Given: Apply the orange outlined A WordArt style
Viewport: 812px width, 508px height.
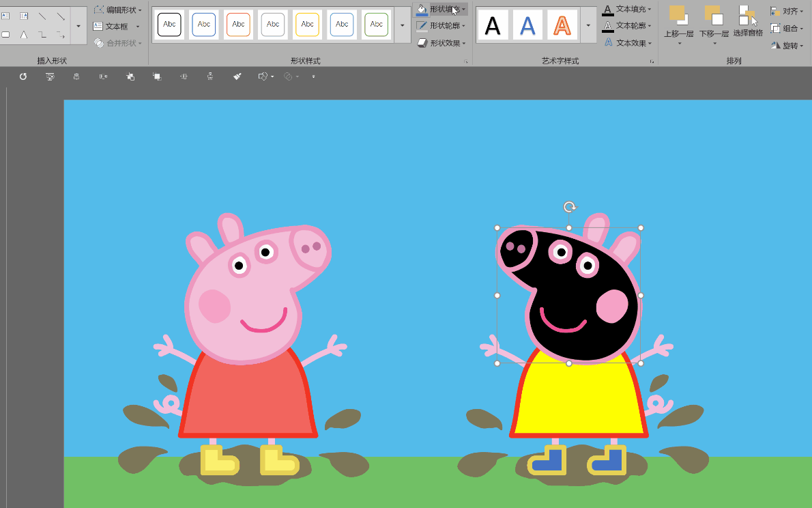Looking at the screenshot, I should click(x=562, y=25).
